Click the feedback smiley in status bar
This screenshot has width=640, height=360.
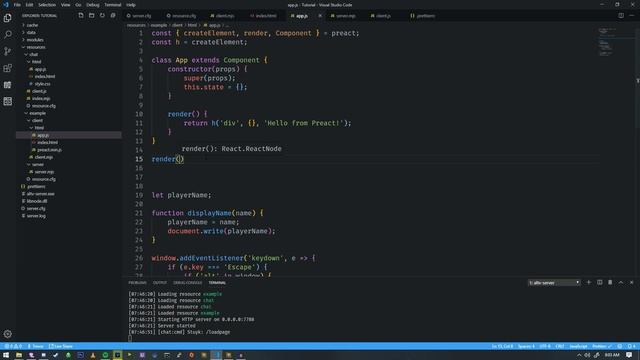[x=620, y=346]
